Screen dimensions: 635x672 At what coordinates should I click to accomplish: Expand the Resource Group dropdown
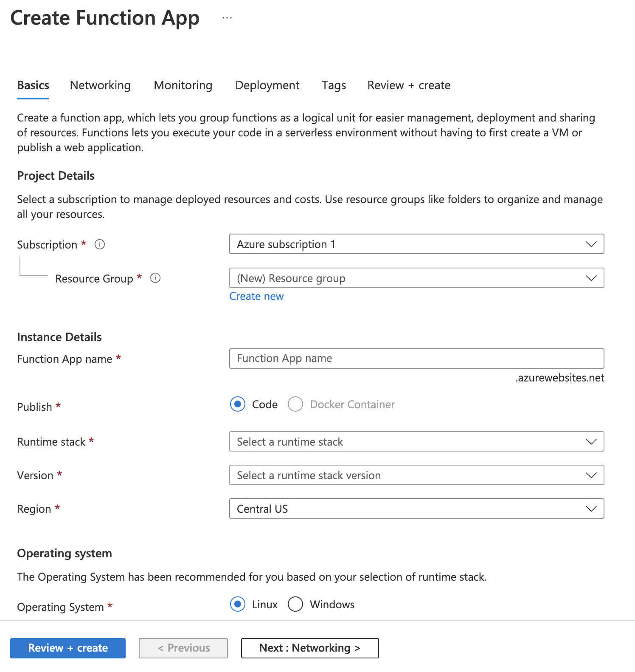tap(416, 278)
